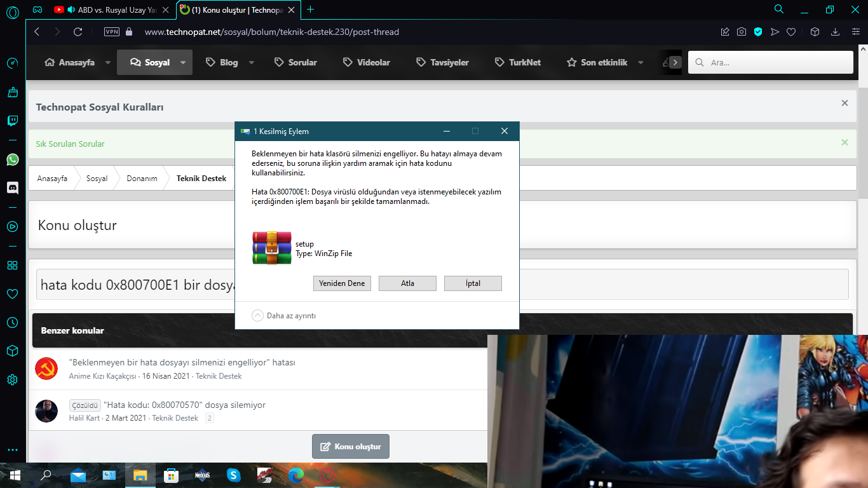Open WhatsApp in the Opera sidebar

13,159
